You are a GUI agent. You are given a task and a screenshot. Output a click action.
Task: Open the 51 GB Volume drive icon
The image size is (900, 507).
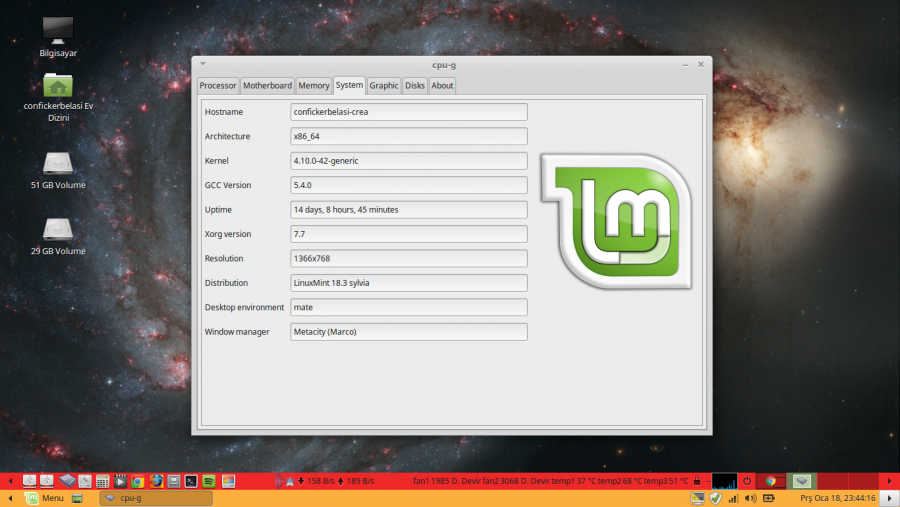[x=58, y=170]
